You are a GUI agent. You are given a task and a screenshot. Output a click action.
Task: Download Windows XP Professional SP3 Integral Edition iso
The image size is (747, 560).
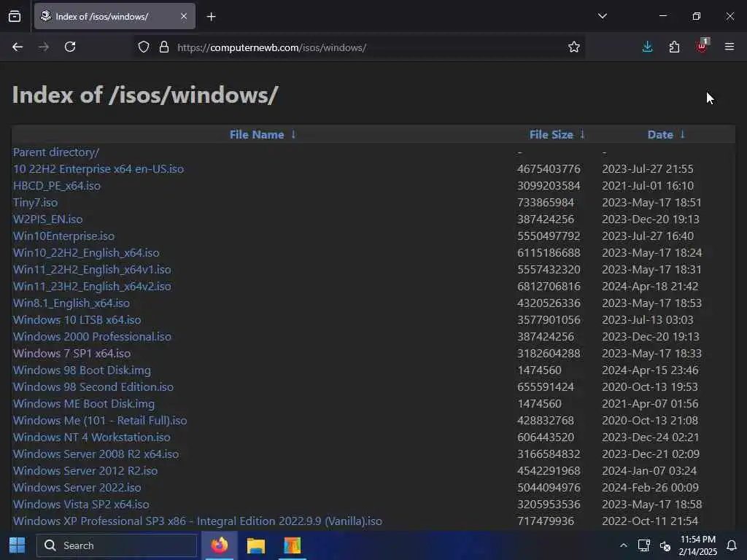[x=198, y=521]
